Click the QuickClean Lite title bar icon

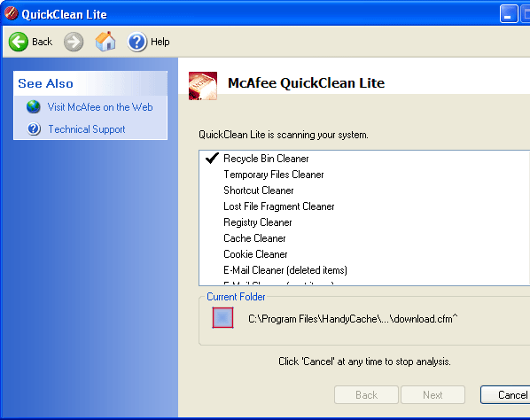[12, 13]
